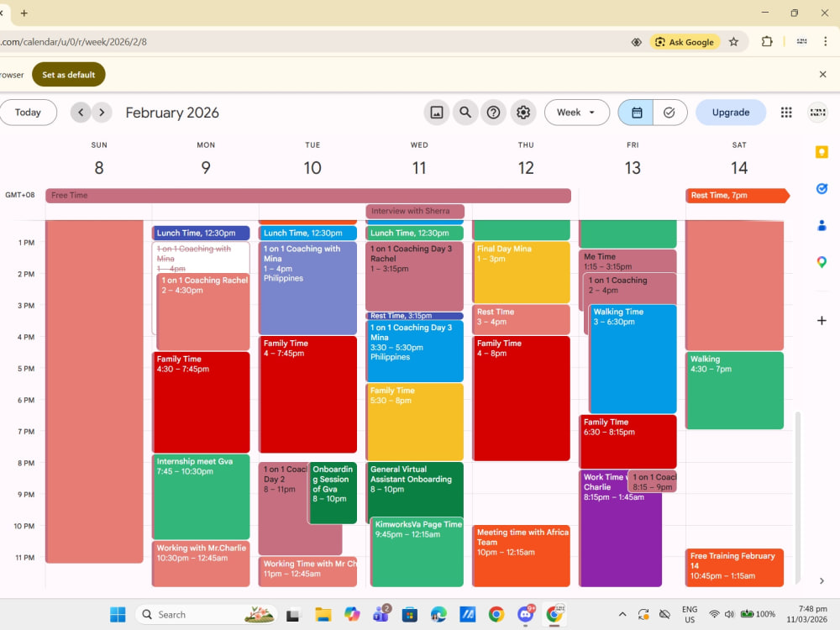Open the Week view dropdown
The width and height of the screenshot is (840, 630).
tap(576, 113)
